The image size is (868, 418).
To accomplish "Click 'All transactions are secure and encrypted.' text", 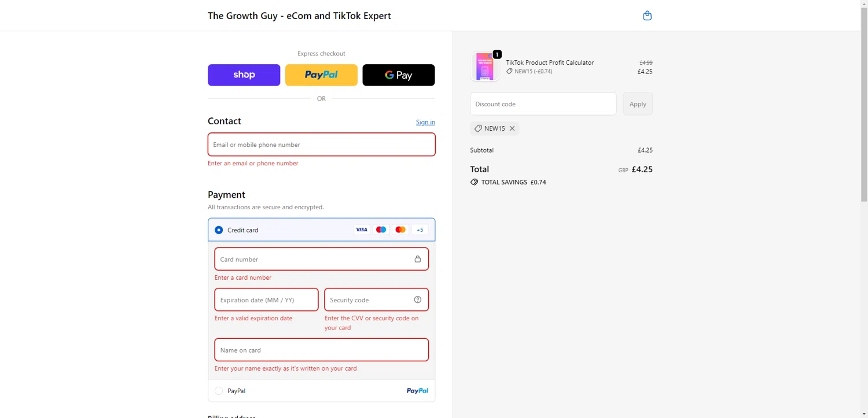I will (x=266, y=207).
